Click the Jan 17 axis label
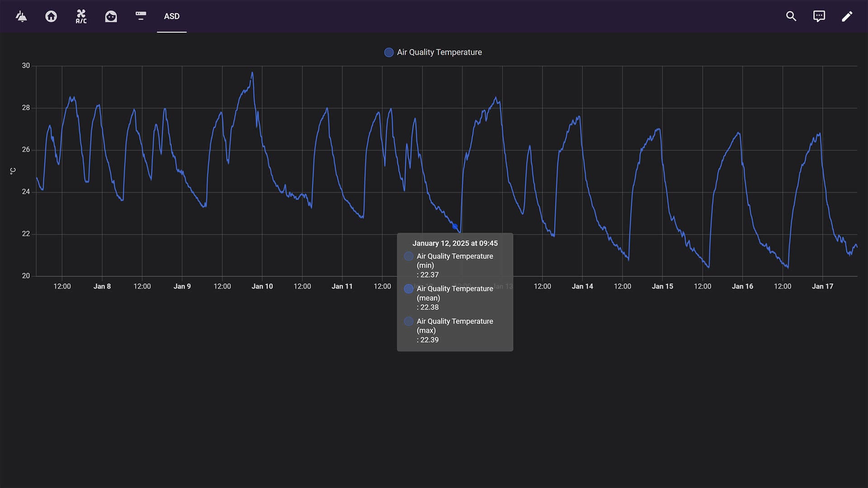 coord(822,286)
